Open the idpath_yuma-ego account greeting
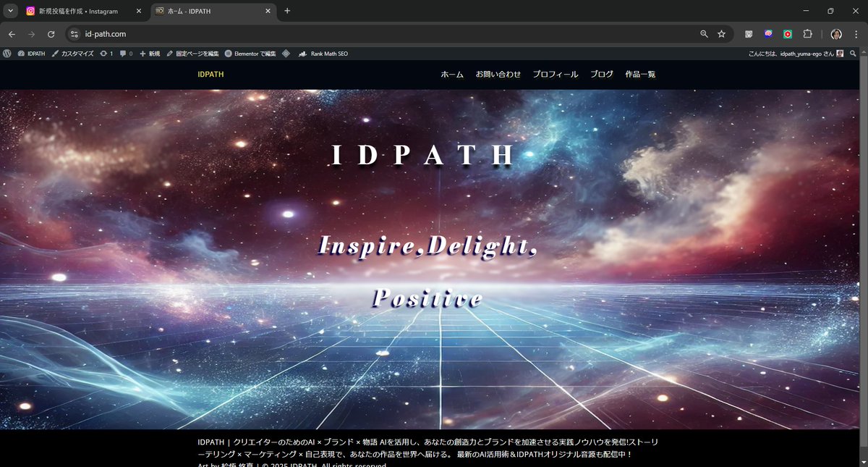 point(796,54)
